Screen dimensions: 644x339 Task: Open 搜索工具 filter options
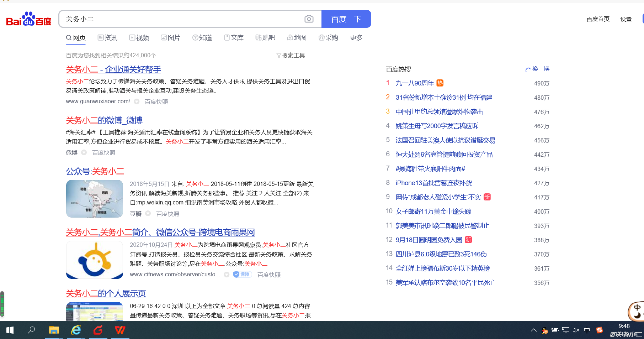click(x=291, y=56)
